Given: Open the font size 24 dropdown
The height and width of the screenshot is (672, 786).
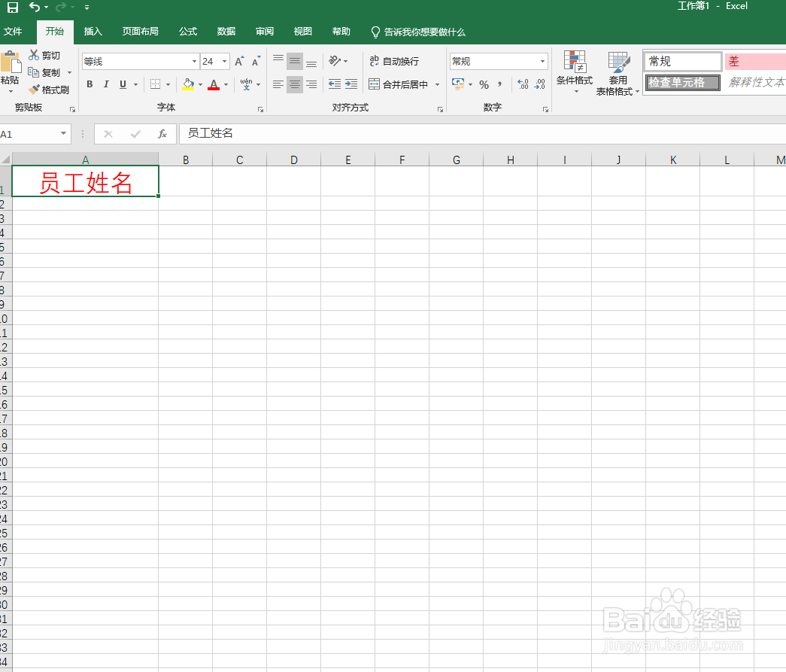Looking at the screenshot, I should click(225, 61).
